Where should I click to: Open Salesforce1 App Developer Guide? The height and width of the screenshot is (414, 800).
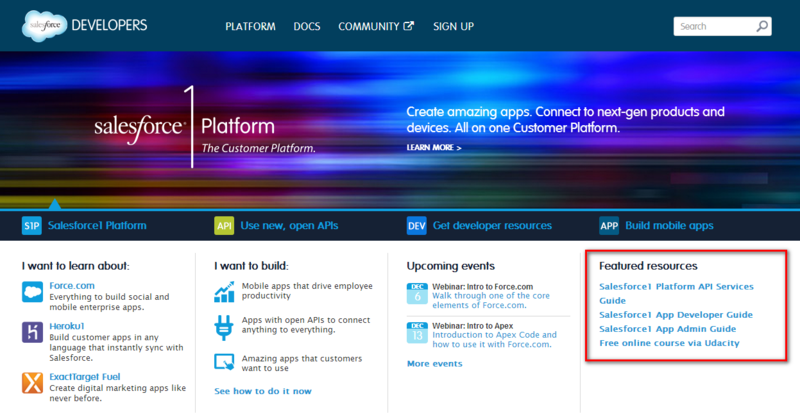point(676,315)
